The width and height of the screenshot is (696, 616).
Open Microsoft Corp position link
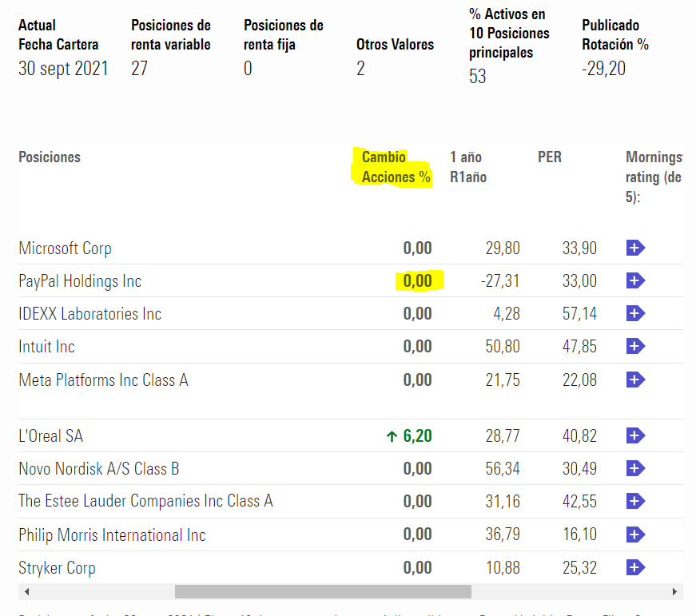click(x=65, y=248)
